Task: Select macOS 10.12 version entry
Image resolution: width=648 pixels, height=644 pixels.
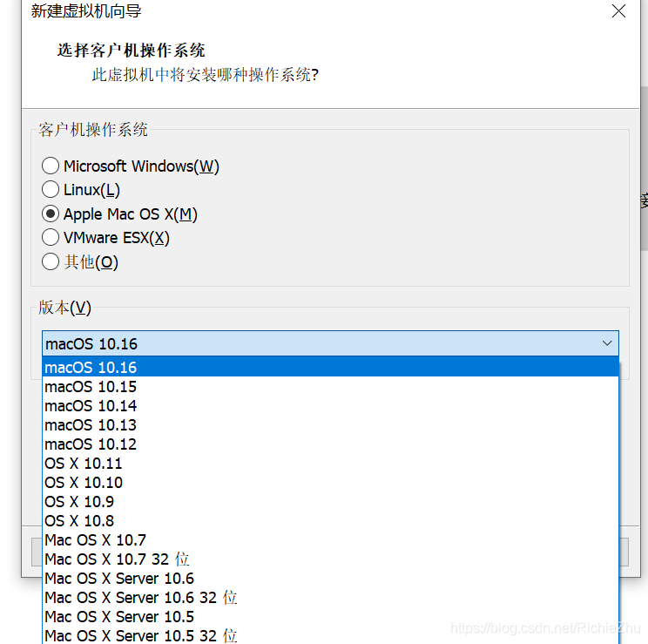Action: tap(330, 444)
